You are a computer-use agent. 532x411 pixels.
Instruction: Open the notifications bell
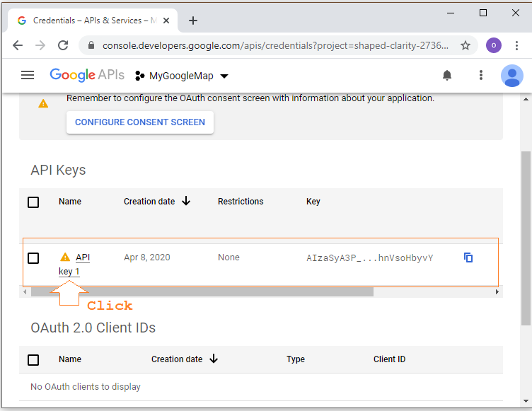(447, 75)
